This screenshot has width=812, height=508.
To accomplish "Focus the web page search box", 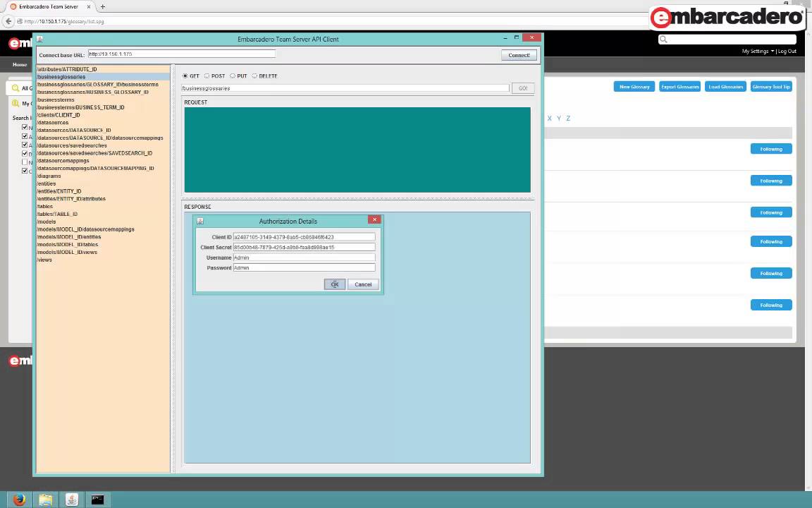I will coord(727,40).
